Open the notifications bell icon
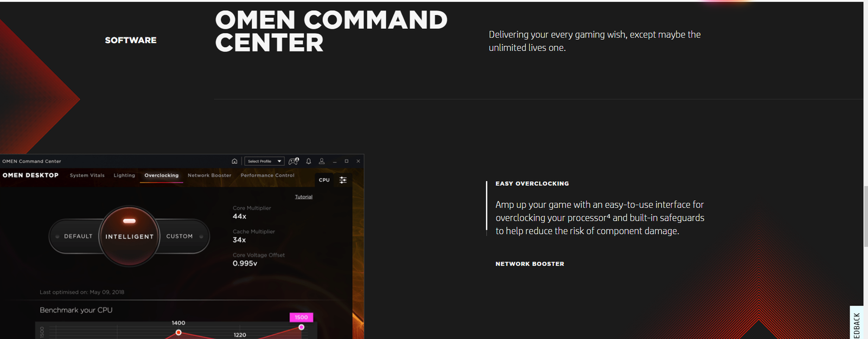Viewport: 868px width, 339px height. point(309,161)
